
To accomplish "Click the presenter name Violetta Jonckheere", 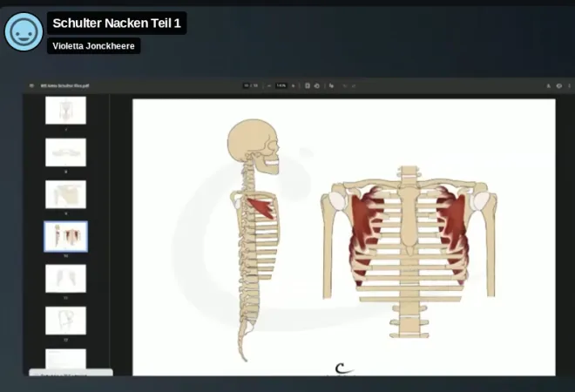I will [x=94, y=45].
